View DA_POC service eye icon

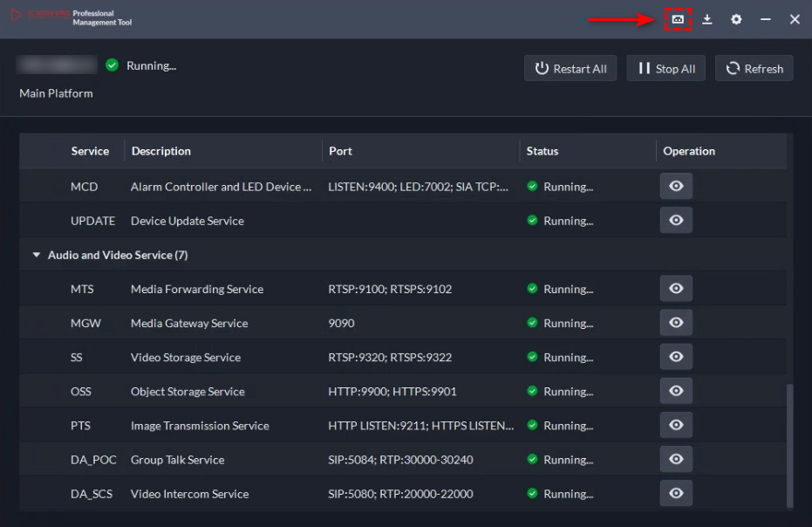pyautogui.click(x=676, y=460)
